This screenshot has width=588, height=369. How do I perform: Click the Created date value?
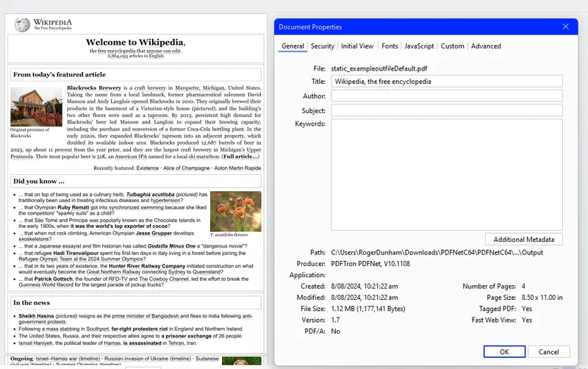[364, 286]
